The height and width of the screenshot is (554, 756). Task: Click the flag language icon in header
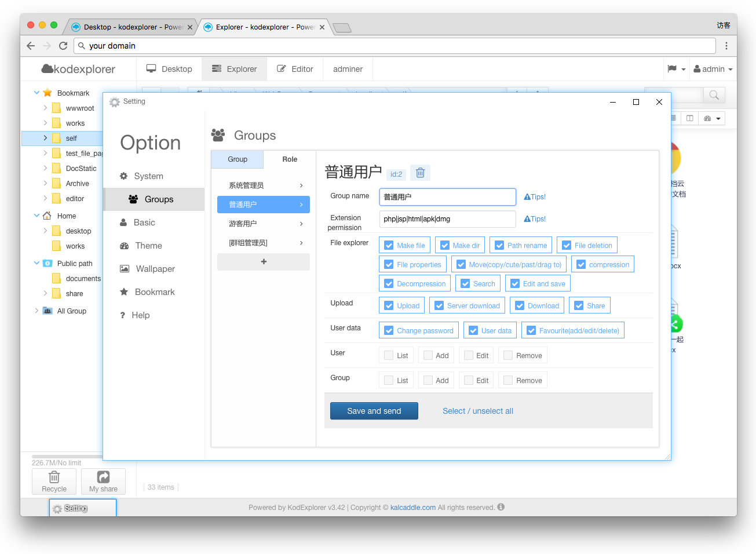pyautogui.click(x=672, y=69)
